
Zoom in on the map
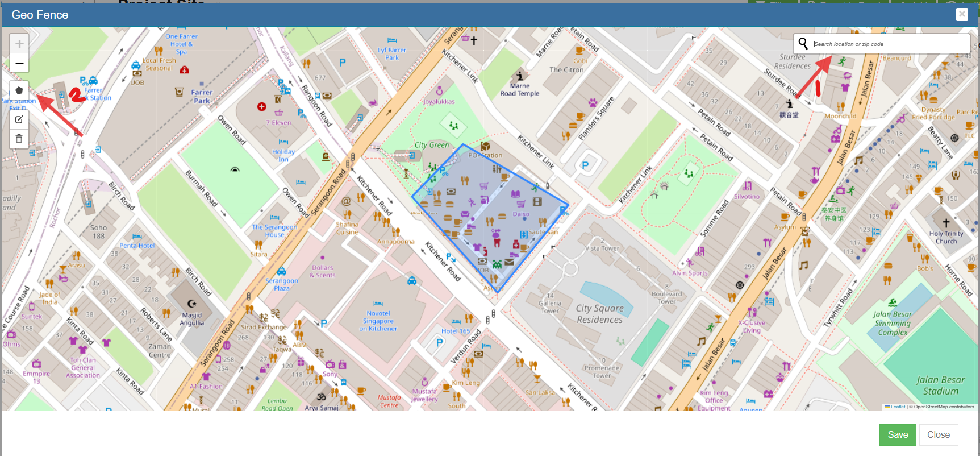pyautogui.click(x=19, y=44)
